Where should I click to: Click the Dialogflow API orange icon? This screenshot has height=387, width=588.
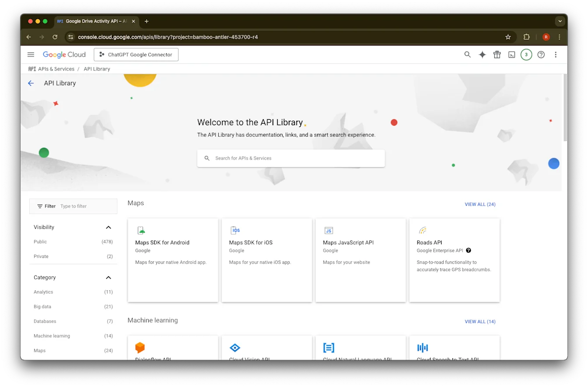(140, 348)
